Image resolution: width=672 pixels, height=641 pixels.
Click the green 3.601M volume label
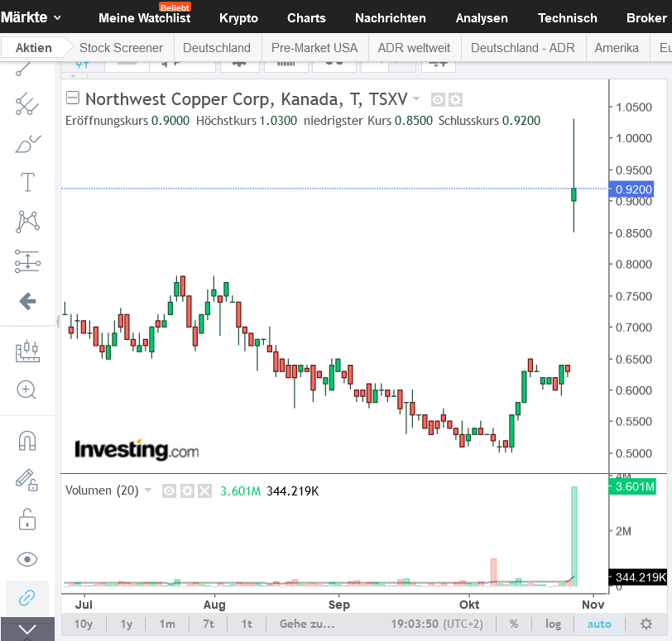click(x=632, y=486)
